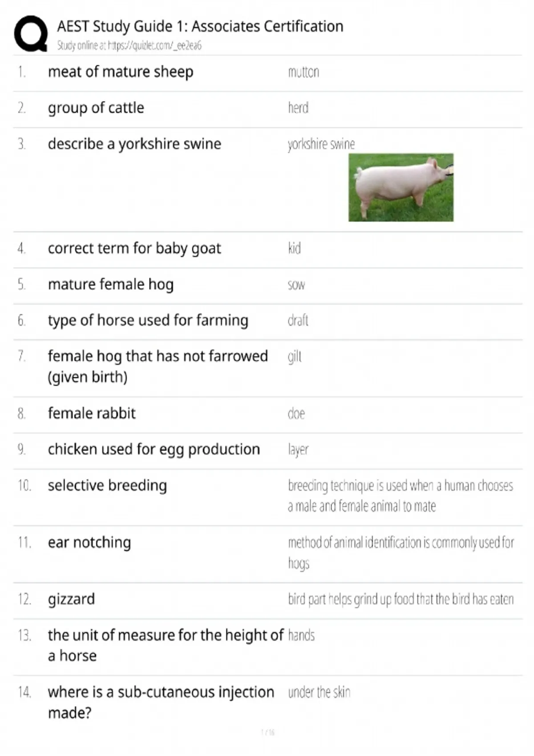This screenshot has width=534, height=756.
Task: Click the answer "hands"
Action: (301, 635)
